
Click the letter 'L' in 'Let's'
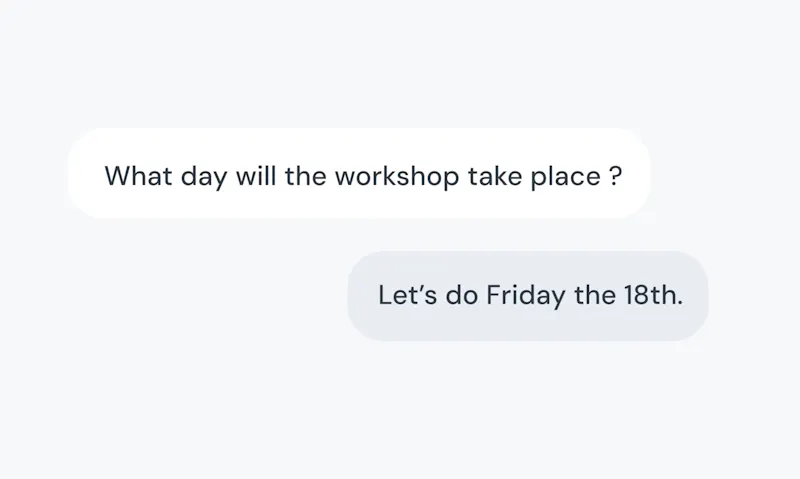385,295
